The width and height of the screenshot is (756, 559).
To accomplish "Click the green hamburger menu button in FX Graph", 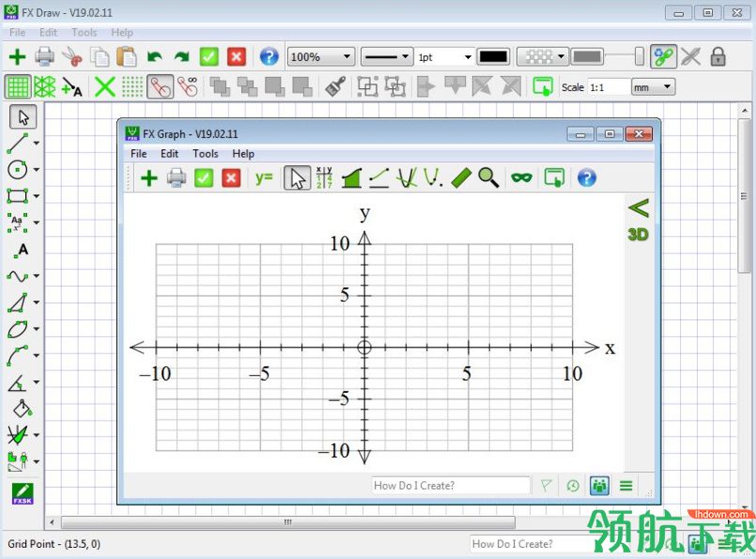I will click(626, 486).
